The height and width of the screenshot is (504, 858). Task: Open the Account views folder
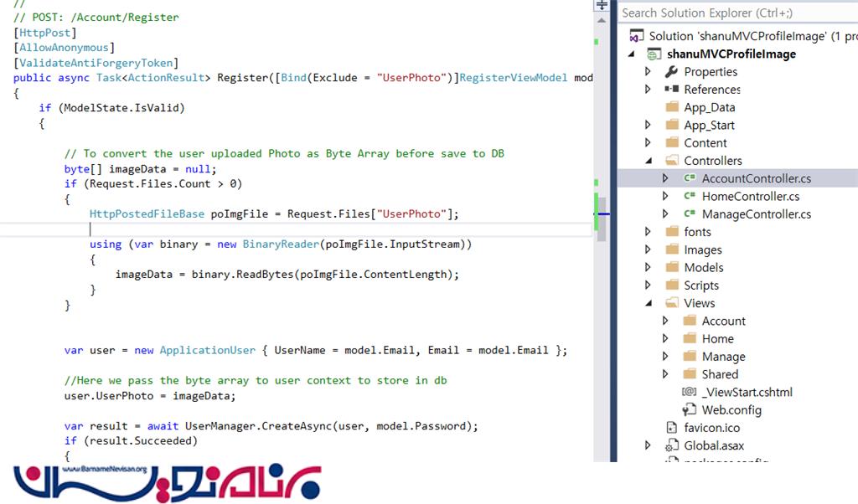(x=723, y=321)
